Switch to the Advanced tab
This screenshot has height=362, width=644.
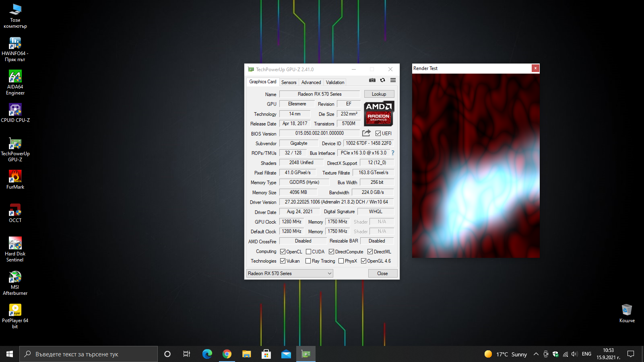(311, 82)
